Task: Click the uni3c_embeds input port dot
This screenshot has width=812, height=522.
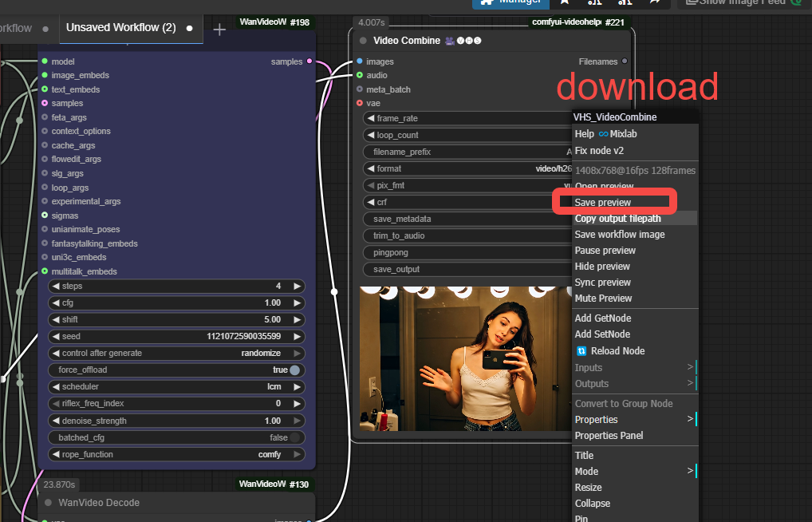Action: point(45,257)
